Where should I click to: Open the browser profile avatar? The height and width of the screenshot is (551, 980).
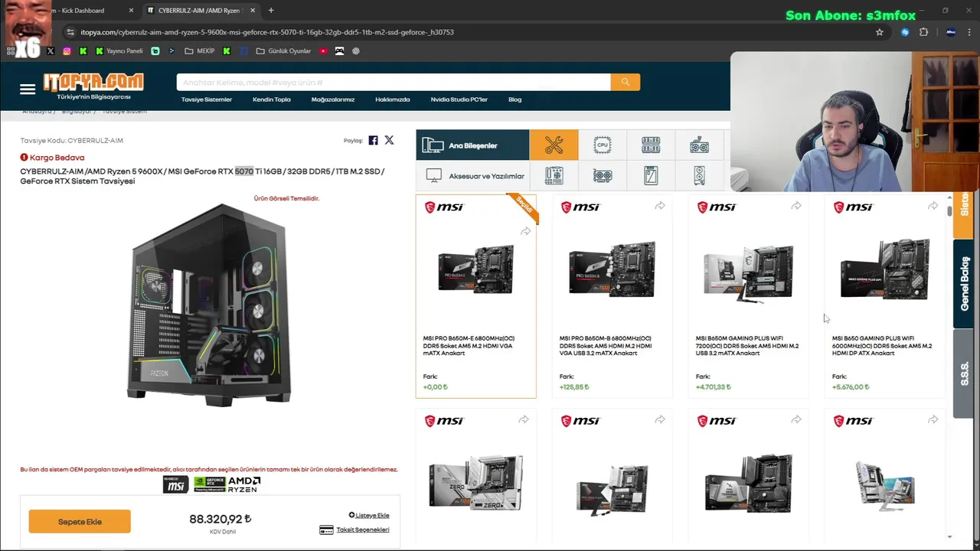[x=951, y=32]
